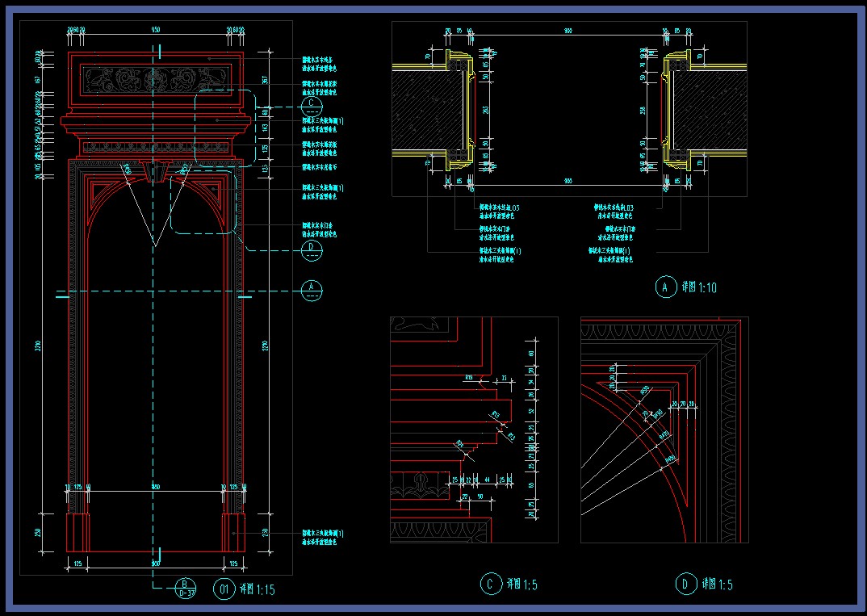Viewport: 867px width, 616px height.
Task: Select the right plinth block of the door elevation
Action: [x=233, y=533]
